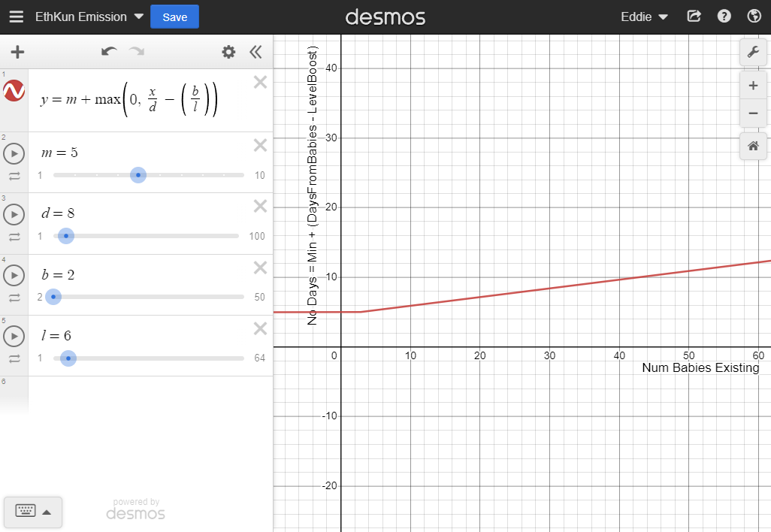Play animation for slider d
The image size is (771, 532).
14,214
